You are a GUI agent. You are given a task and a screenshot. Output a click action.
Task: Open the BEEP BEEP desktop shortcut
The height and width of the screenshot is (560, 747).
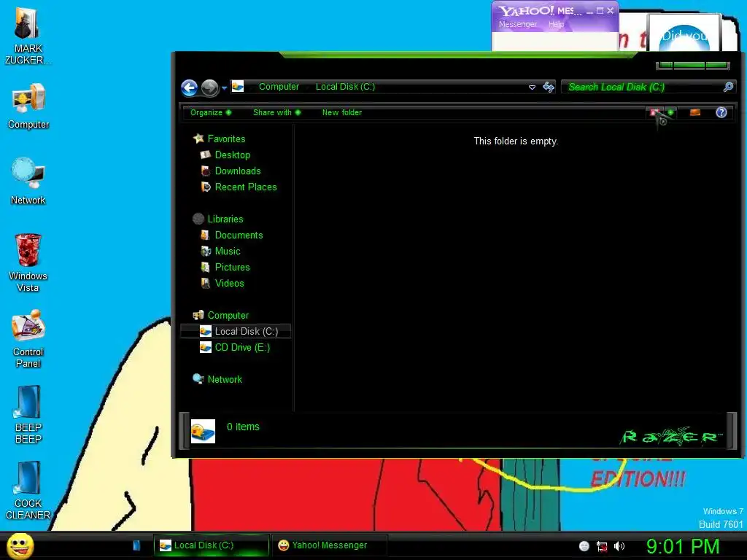pyautogui.click(x=28, y=414)
